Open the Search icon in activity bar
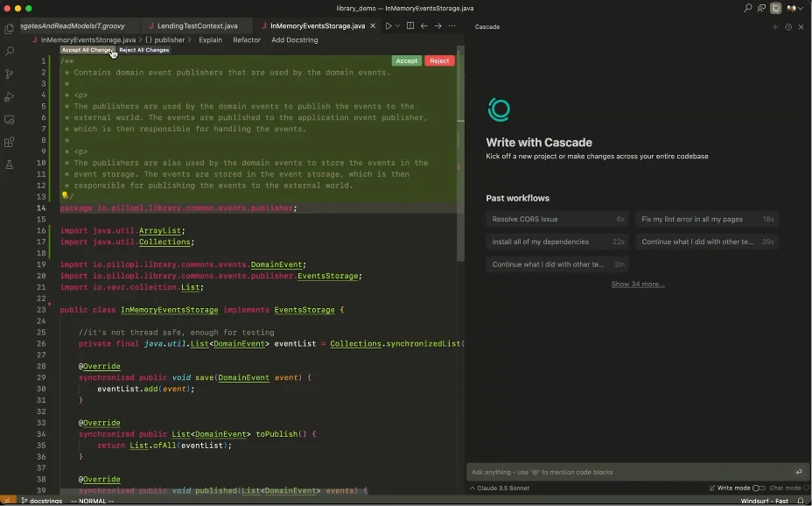The width and height of the screenshot is (812, 506). click(x=9, y=52)
